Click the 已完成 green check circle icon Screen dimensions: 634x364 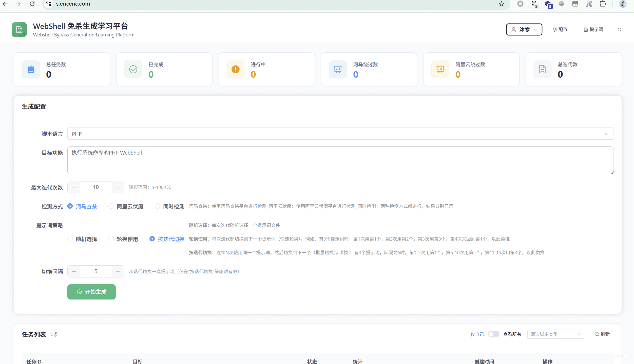pyautogui.click(x=133, y=69)
